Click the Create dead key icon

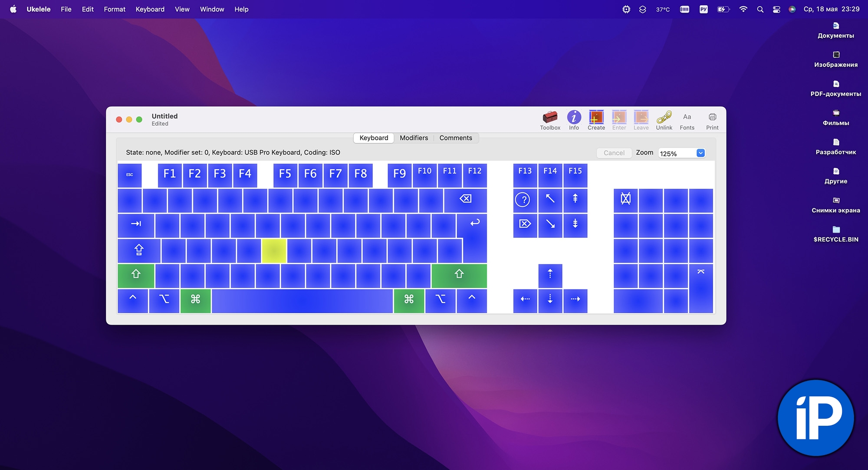point(596,120)
